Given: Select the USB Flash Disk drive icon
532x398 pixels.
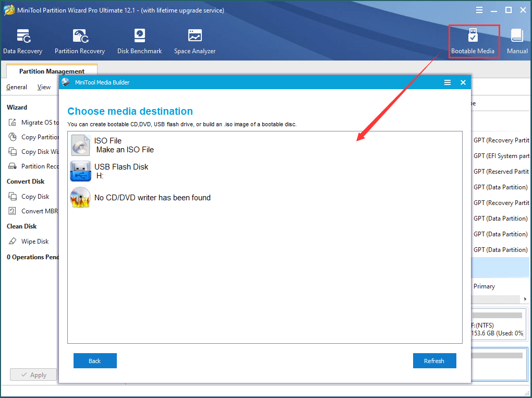Looking at the screenshot, I should pos(81,171).
